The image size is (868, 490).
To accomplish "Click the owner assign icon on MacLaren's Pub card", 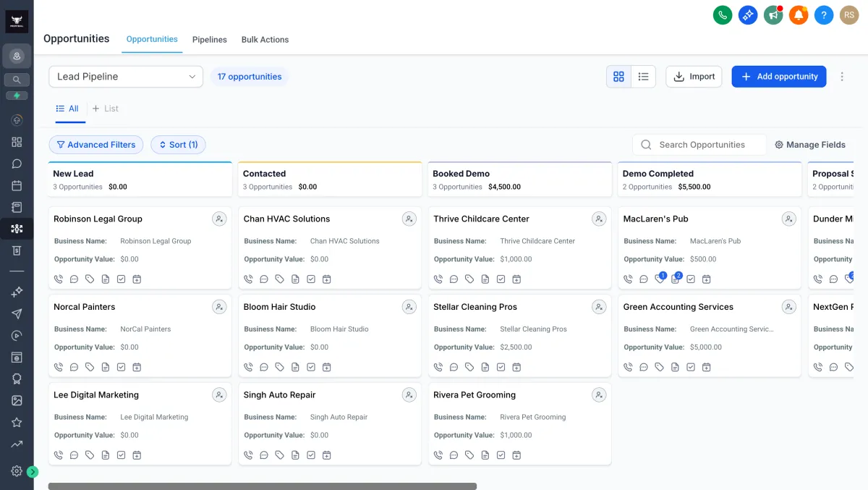I will [789, 219].
